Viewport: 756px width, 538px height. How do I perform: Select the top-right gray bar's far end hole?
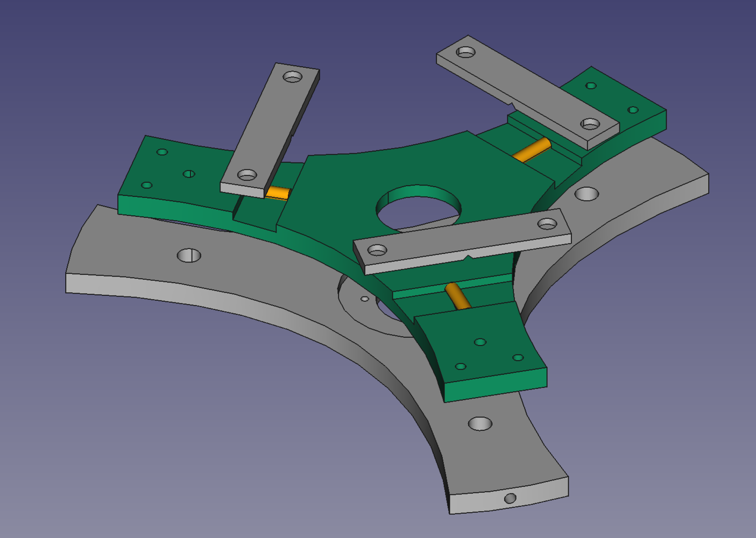pos(466,52)
